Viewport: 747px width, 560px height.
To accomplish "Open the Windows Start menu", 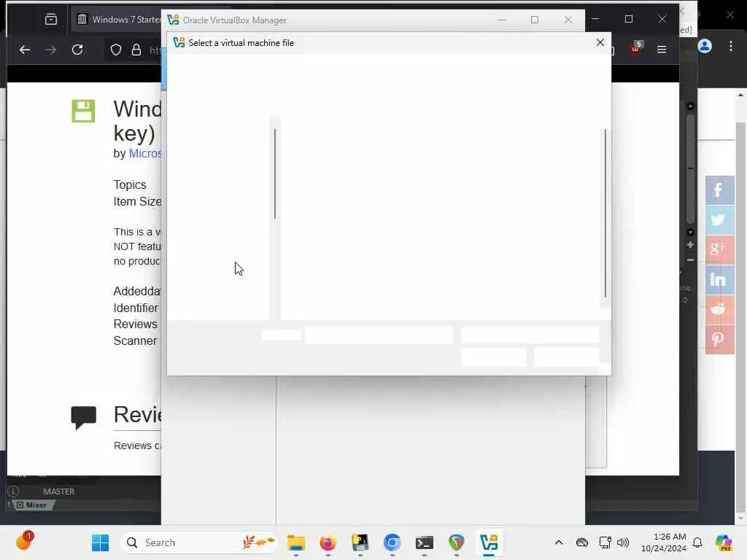I will tap(100, 542).
